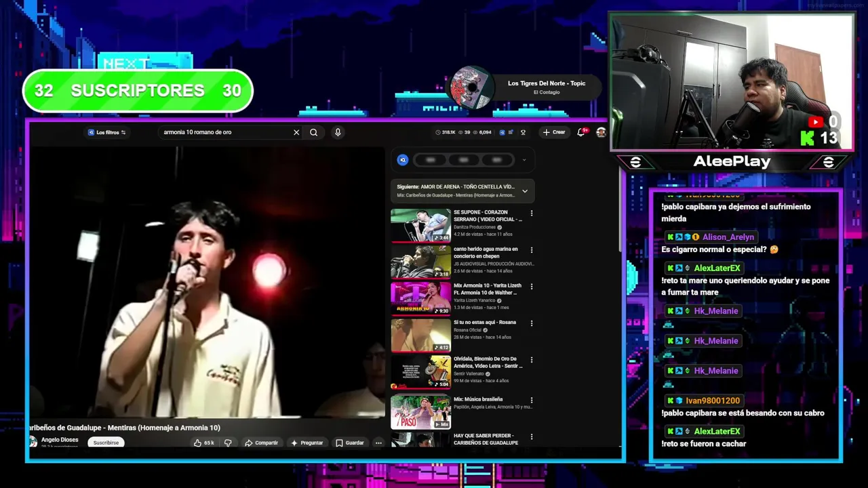868x488 pixels.
Task: Click title 'HAY QUE SABER PERDER - CARIBEÑOS'
Action: [x=486, y=439]
